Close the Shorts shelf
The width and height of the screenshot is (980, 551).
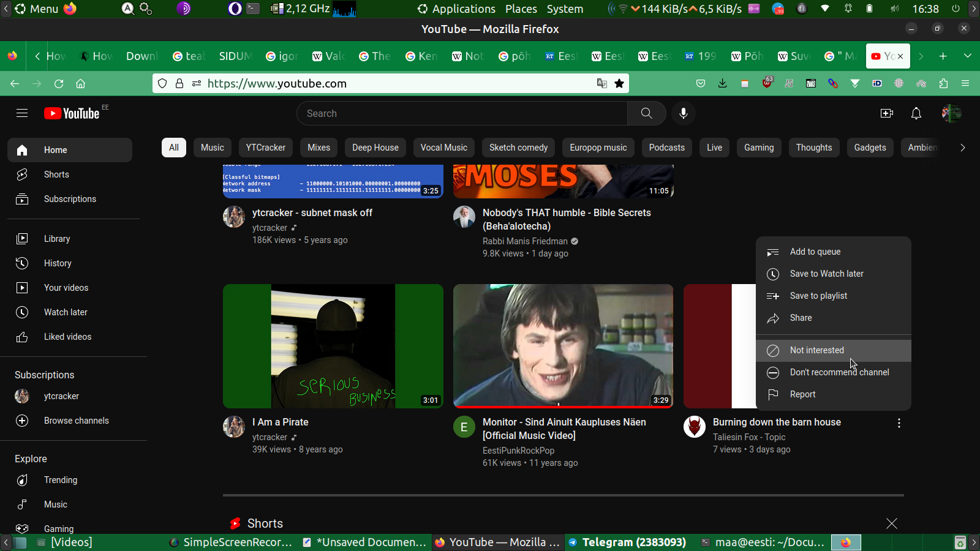(x=892, y=523)
